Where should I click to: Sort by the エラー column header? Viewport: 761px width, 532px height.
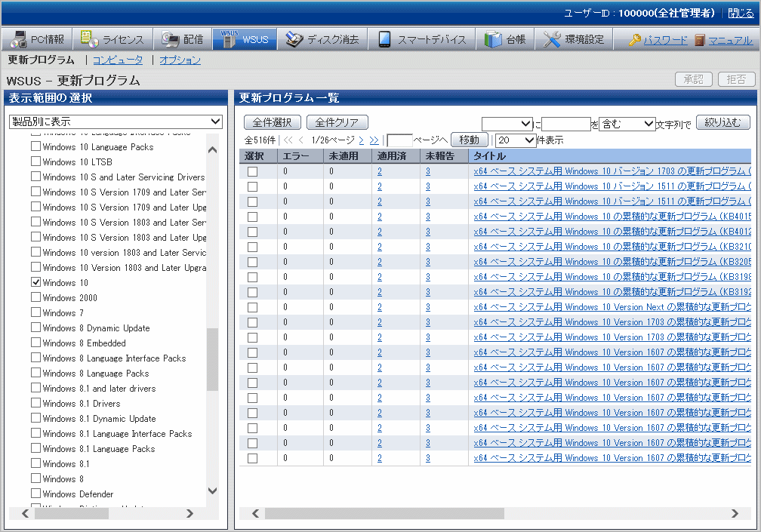[300, 156]
